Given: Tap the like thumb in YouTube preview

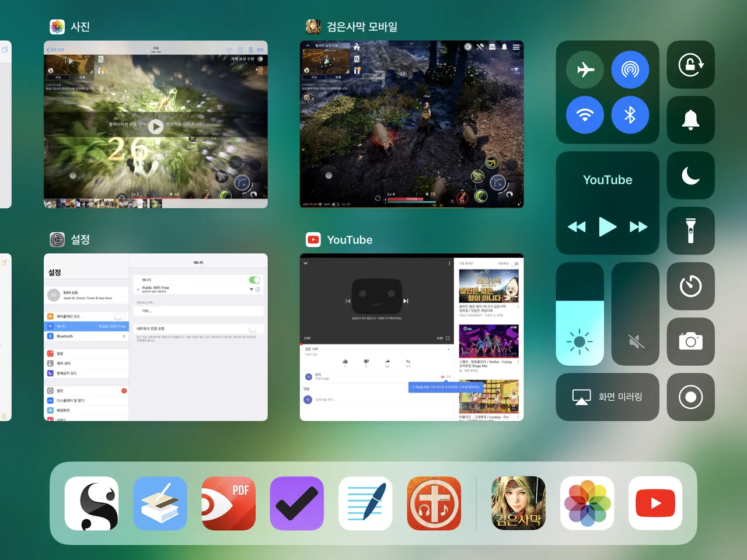Looking at the screenshot, I should tap(345, 362).
